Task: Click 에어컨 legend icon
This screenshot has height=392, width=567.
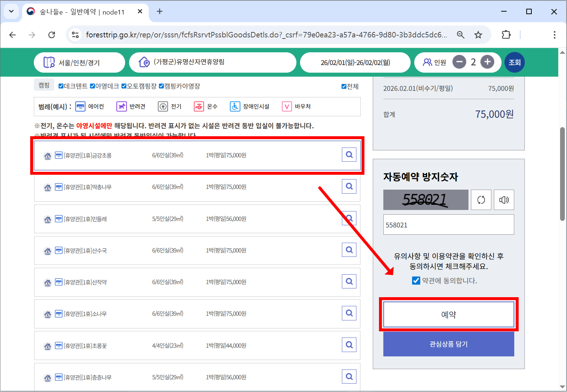Action: click(x=80, y=106)
